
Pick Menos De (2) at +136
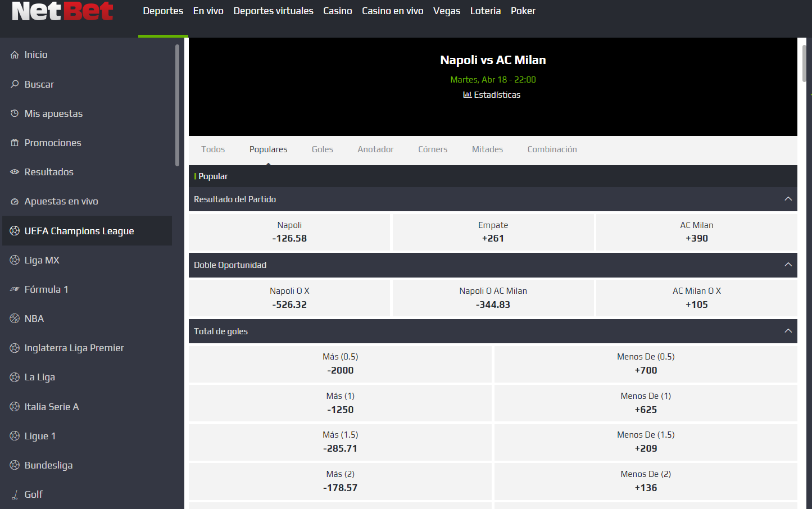(x=646, y=481)
